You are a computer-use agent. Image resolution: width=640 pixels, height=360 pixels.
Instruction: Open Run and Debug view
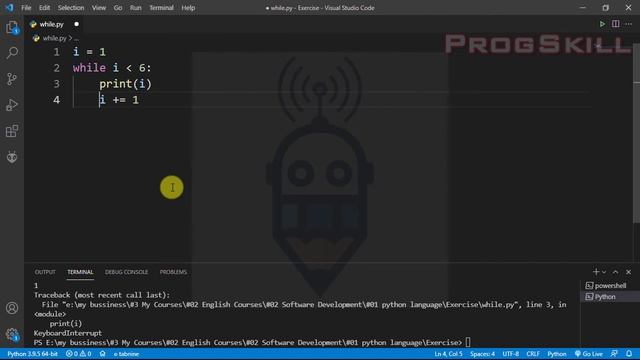tap(12, 105)
